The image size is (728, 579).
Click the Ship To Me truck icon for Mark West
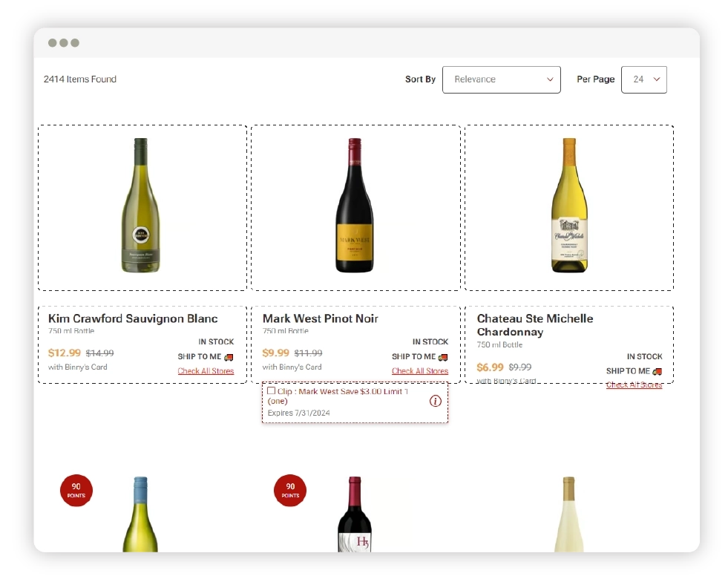click(443, 357)
